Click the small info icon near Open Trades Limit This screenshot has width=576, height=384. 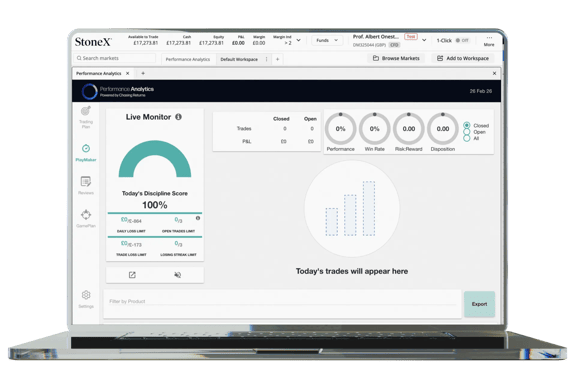198,218
